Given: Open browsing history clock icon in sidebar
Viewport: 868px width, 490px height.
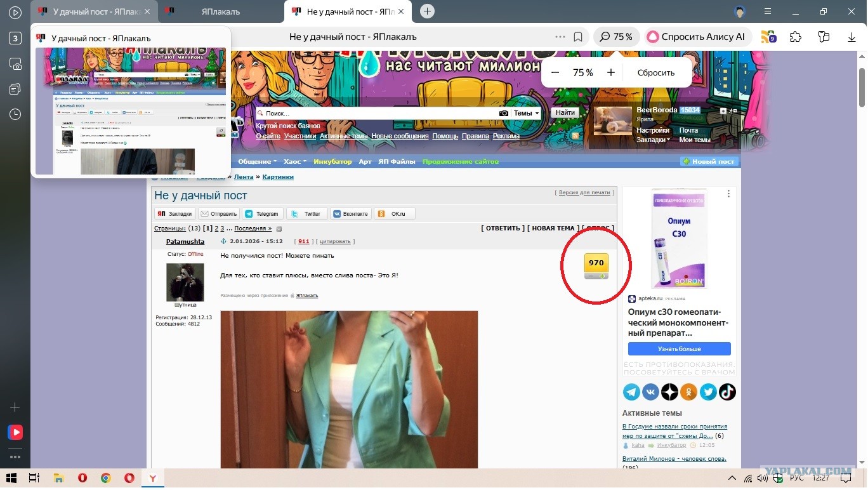Looking at the screenshot, I should pos(15,114).
